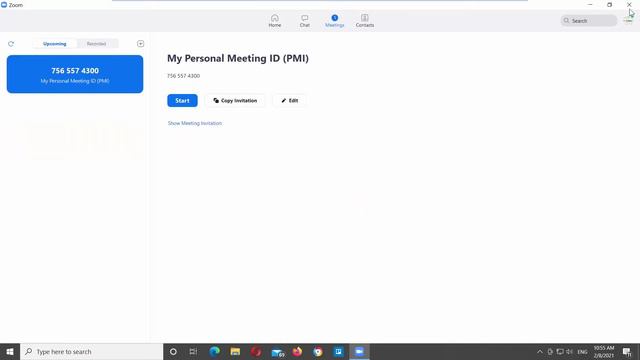Open the red app icon on taskbar
This screenshot has width=640, height=360.
coord(256,351)
